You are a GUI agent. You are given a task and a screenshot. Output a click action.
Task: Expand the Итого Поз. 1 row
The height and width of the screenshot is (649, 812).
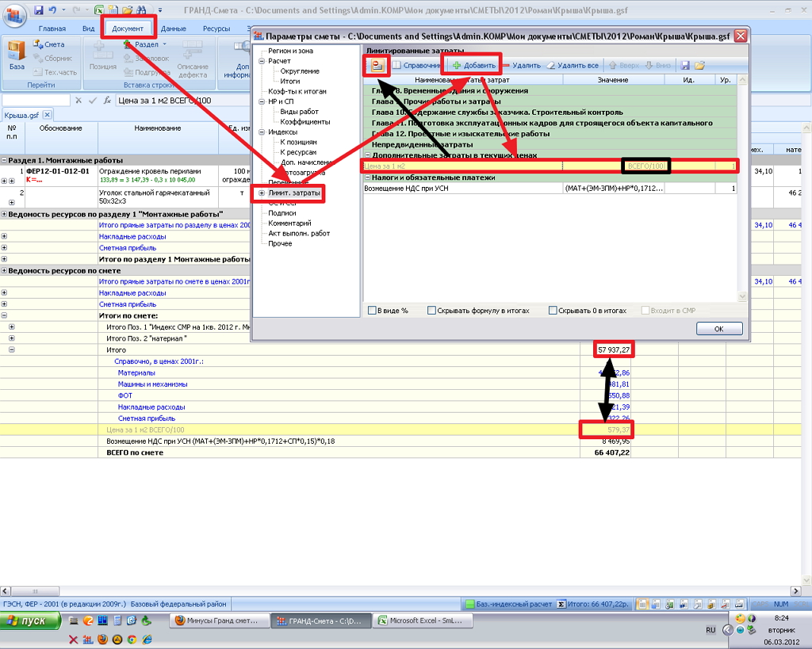tap(11, 327)
